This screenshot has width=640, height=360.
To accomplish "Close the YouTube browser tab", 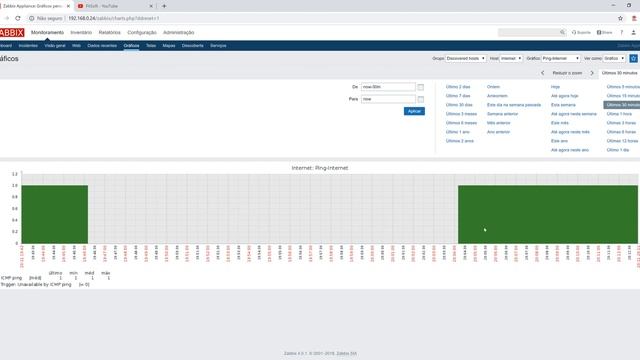I will 151,6.
